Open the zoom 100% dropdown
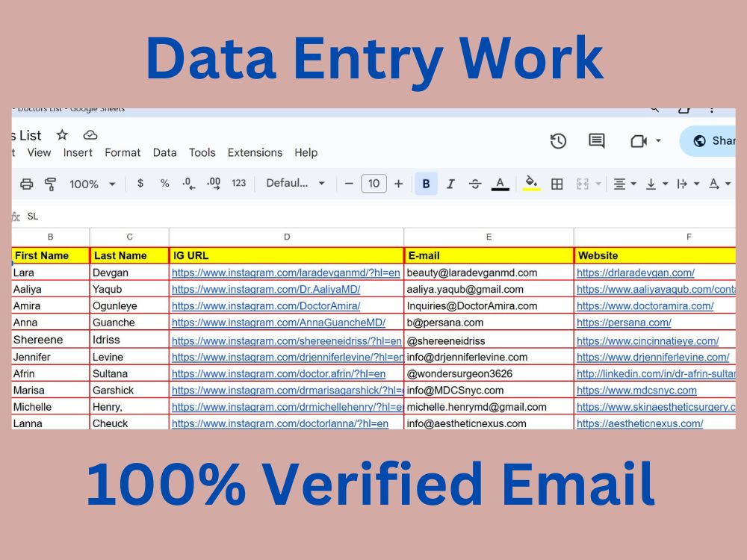This screenshot has height=560, width=747. click(93, 184)
